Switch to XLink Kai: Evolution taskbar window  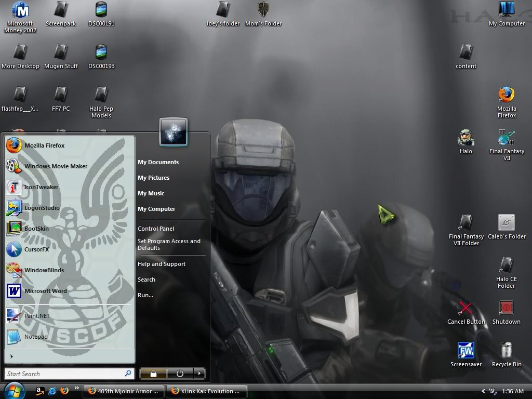pyautogui.click(x=207, y=391)
